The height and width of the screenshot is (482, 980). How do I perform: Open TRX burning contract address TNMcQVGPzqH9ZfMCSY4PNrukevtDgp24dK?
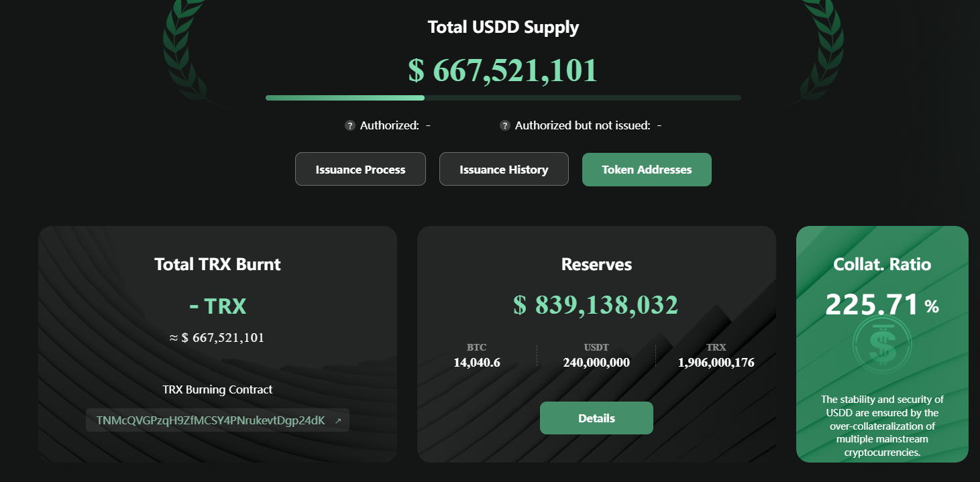211,421
